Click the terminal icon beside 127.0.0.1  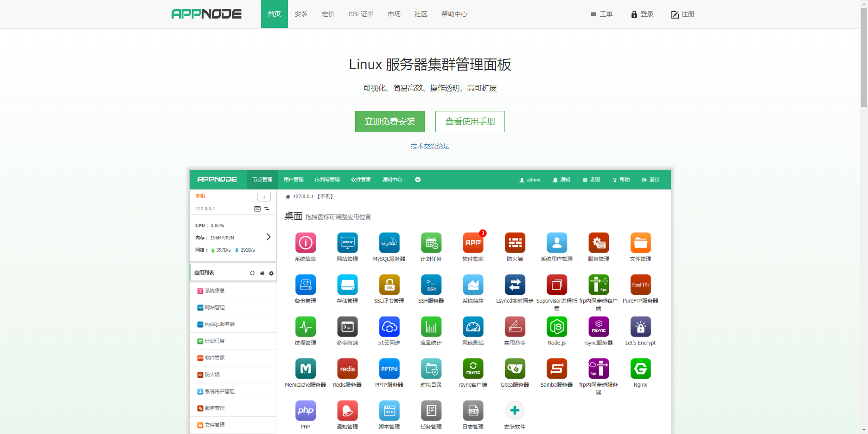[257, 209]
